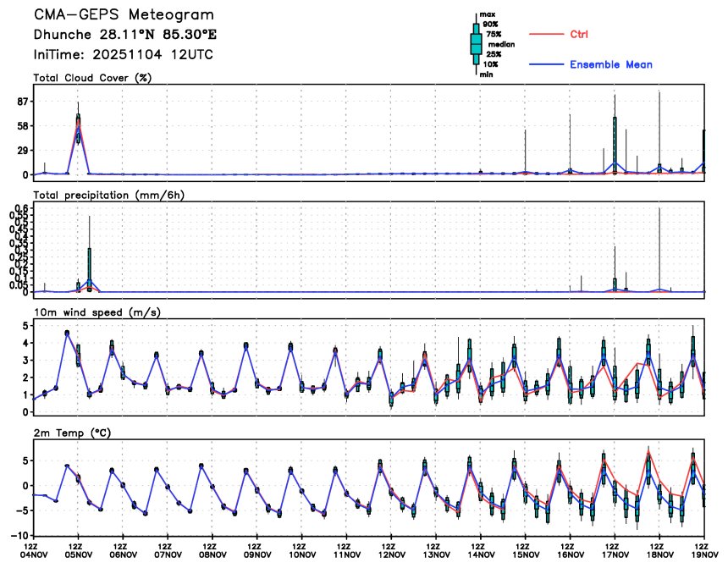This screenshot has width=728, height=568.
Task: Click the blue Ensemble Mean legend line
Action: (x=546, y=65)
